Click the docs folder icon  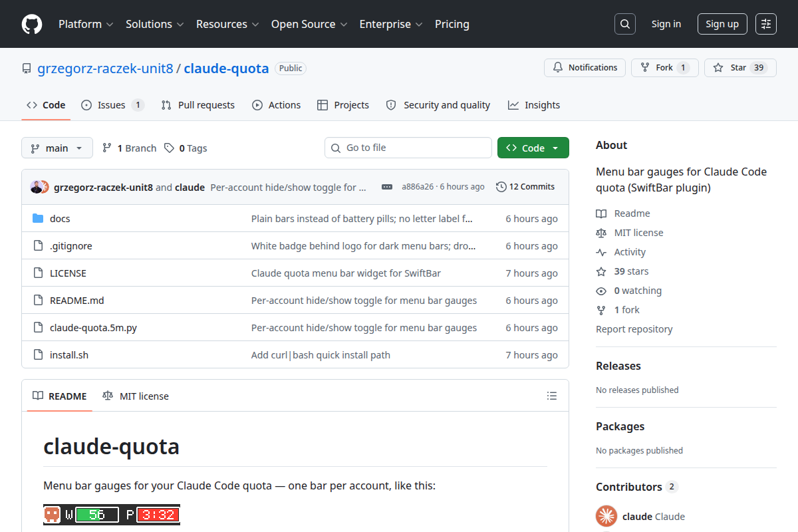[x=38, y=218]
